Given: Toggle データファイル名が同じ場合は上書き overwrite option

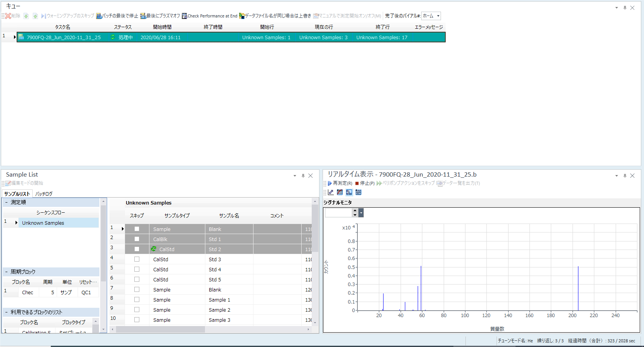Looking at the screenshot, I should (x=275, y=16).
